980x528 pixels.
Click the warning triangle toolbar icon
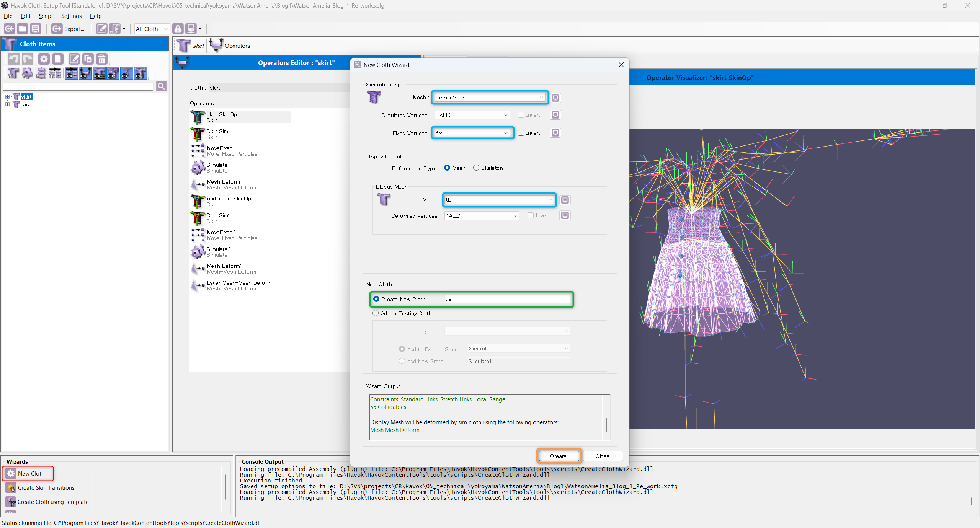[x=178, y=29]
